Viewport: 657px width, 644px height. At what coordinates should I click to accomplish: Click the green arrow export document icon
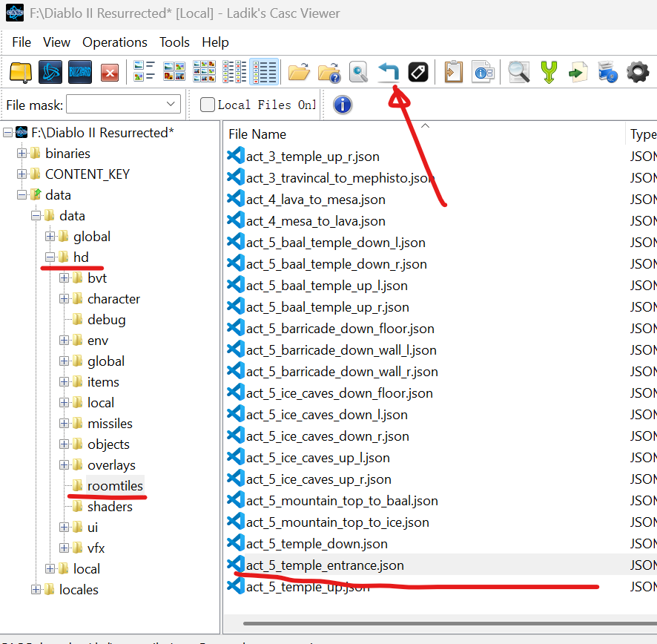[x=578, y=72]
